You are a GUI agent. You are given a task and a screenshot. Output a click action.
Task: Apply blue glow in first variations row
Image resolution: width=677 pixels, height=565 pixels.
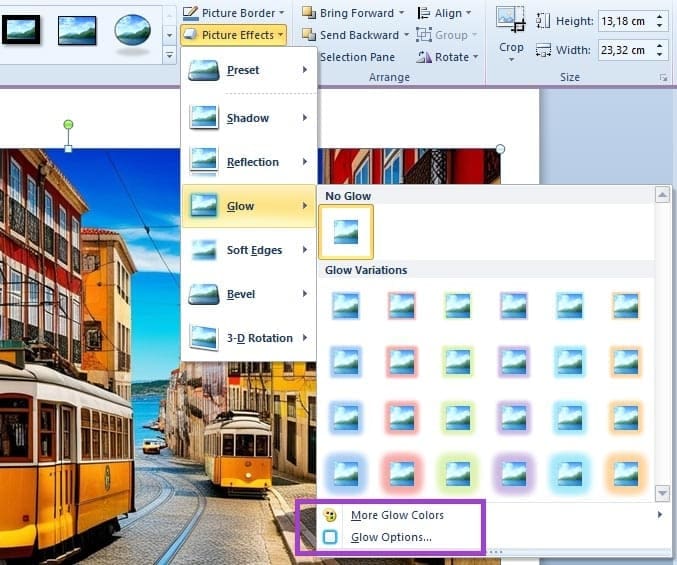[x=346, y=306]
